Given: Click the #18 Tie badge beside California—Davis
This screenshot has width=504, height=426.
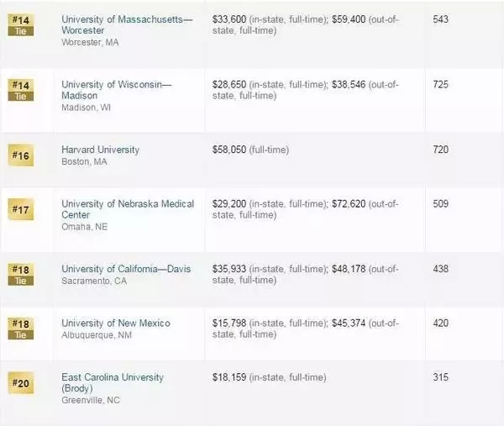Looking at the screenshot, I should click(x=21, y=275).
